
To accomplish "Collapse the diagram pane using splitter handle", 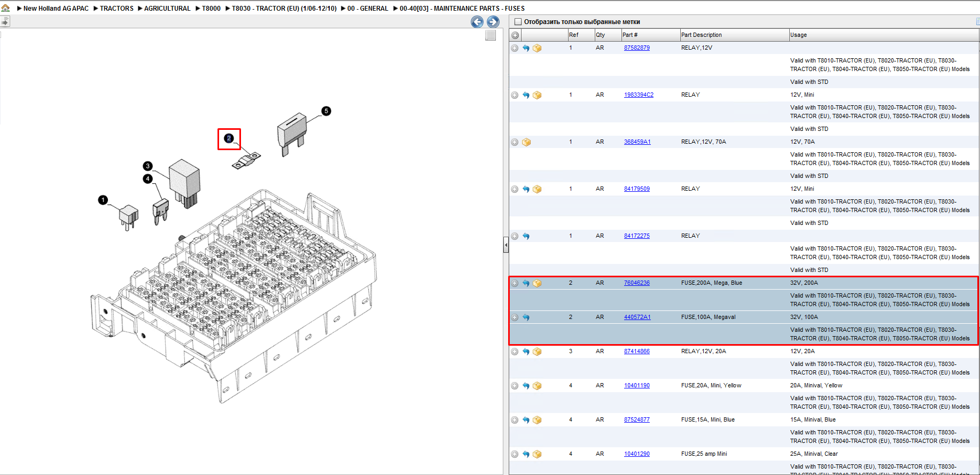I will tap(505, 245).
